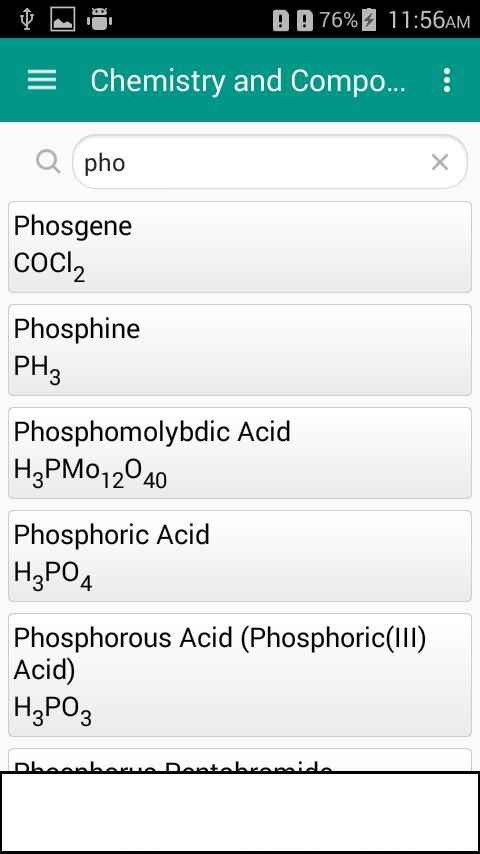480x854 pixels.
Task: Select Phosphomolybdic Acid from results
Action: click(240, 453)
